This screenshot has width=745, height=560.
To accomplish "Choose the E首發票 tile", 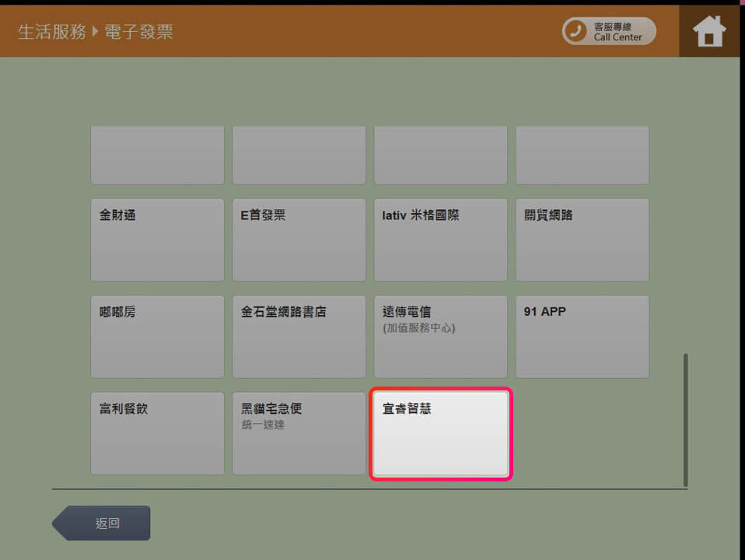I will pyautogui.click(x=299, y=240).
